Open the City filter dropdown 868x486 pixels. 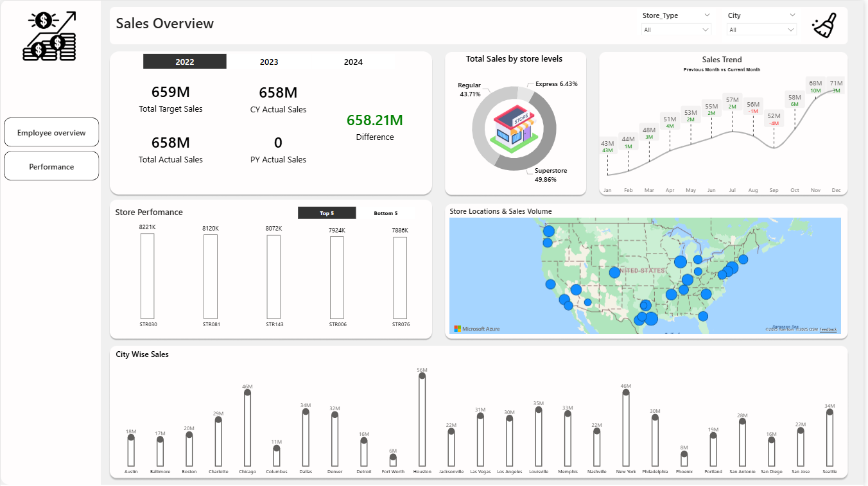tap(761, 30)
